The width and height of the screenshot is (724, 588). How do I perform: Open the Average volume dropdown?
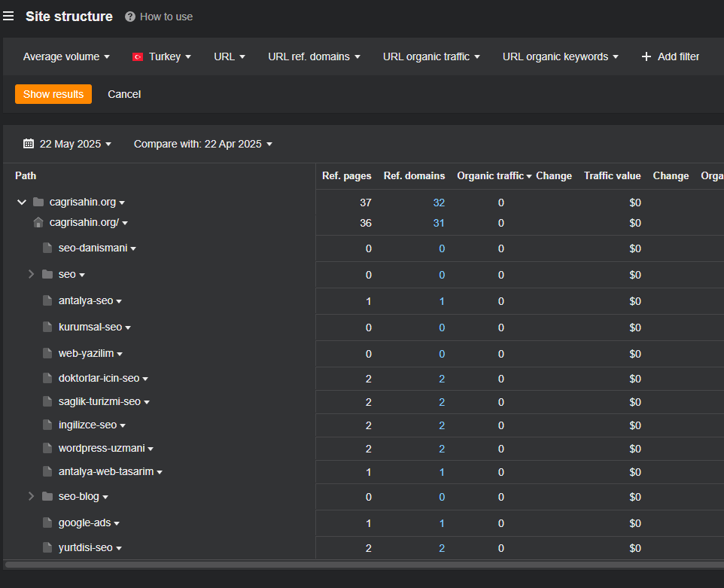click(66, 56)
